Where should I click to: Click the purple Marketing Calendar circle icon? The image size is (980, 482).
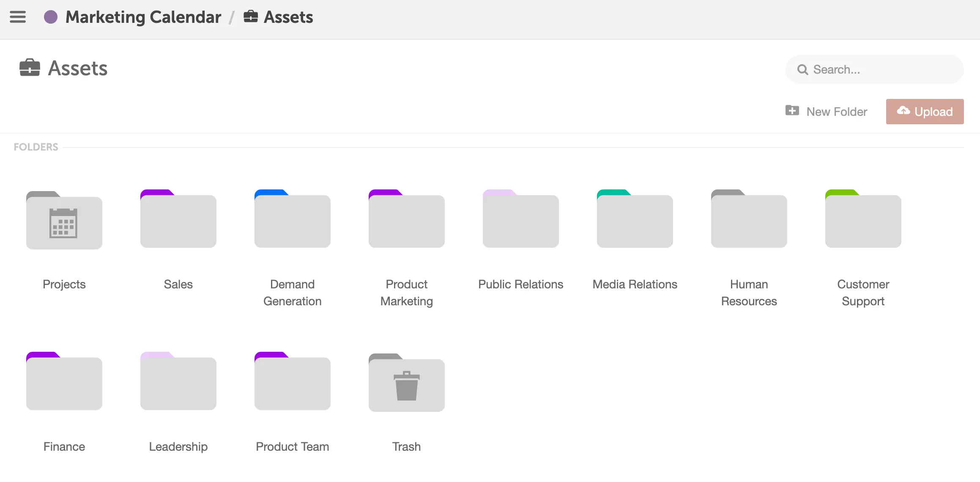[51, 17]
